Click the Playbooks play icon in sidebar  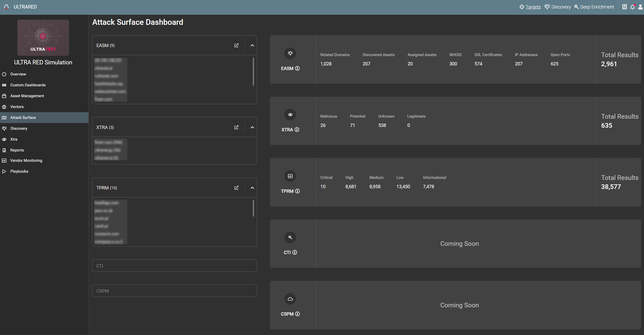(x=4, y=171)
